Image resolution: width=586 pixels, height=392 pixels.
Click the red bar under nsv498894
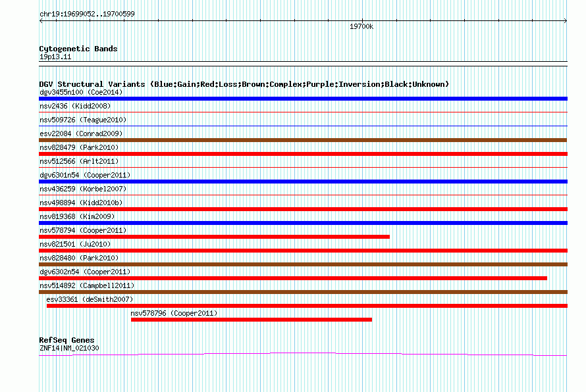[303, 209]
